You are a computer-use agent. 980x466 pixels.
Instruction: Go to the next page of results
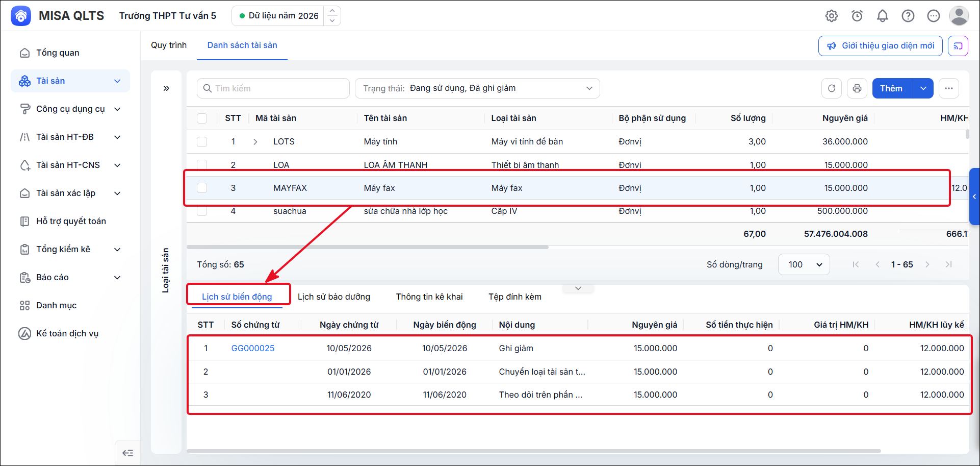[927, 264]
